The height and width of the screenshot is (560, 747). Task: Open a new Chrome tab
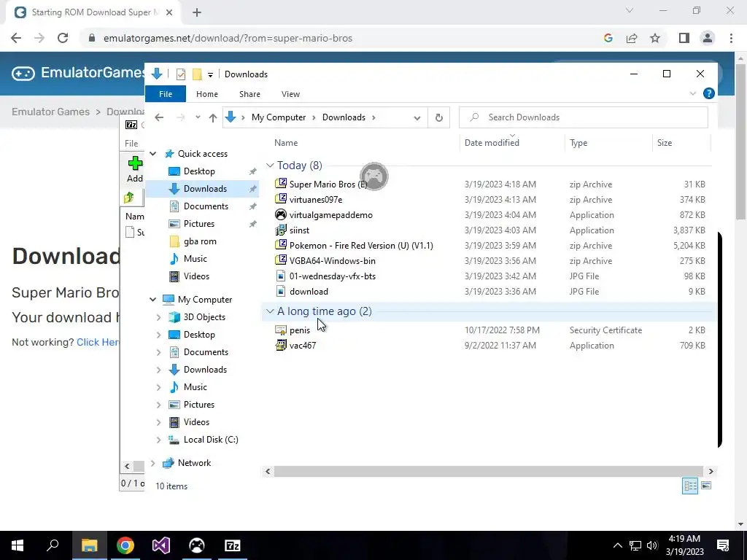click(x=197, y=12)
